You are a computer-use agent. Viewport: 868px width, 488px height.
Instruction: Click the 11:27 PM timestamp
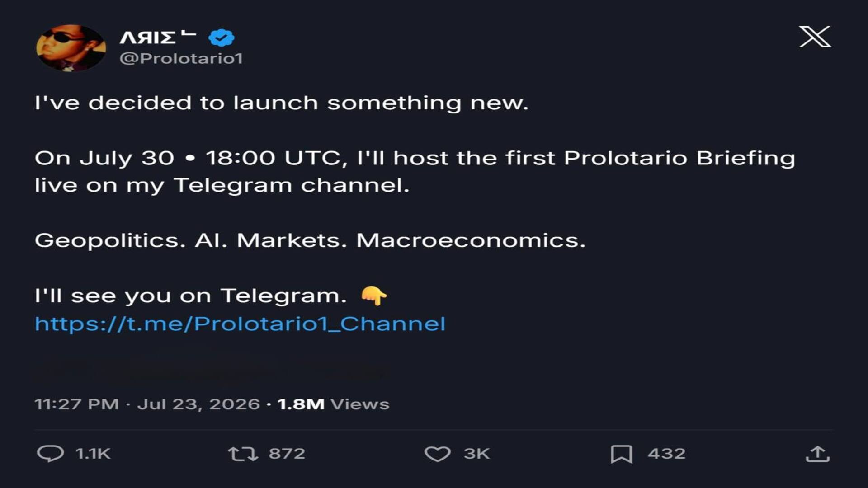pos(77,404)
